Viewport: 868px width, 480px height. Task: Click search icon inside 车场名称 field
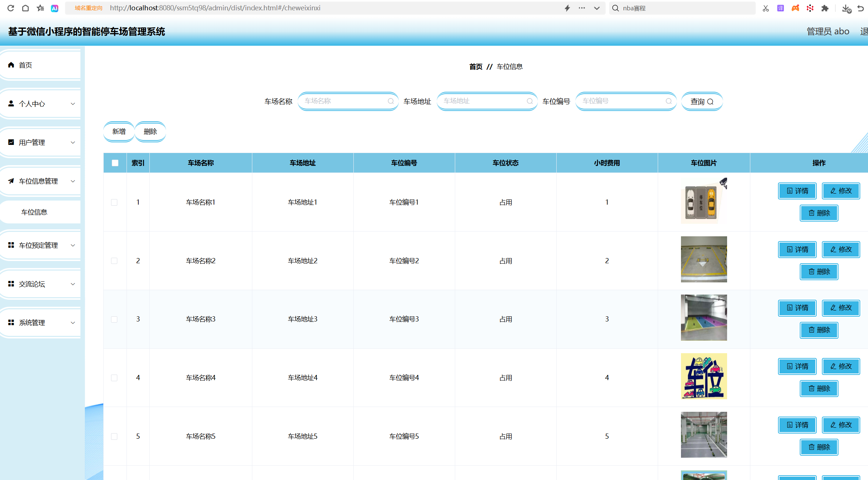pyautogui.click(x=391, y=101)
